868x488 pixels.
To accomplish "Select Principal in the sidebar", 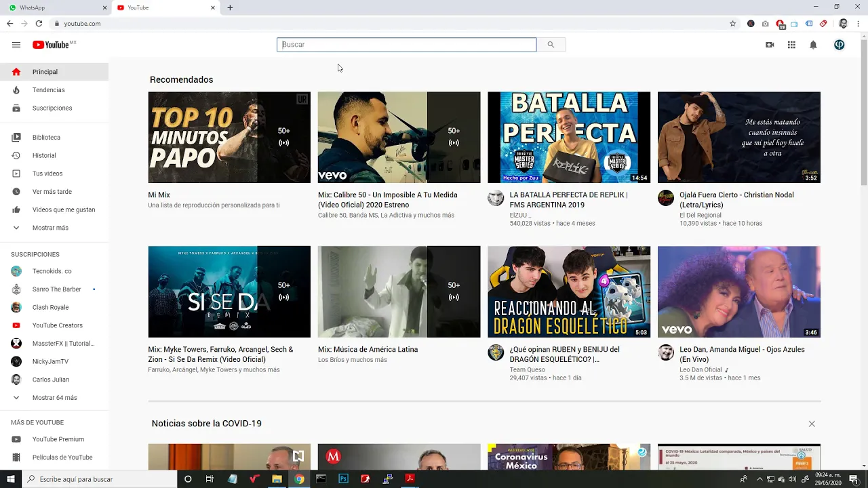I will pyautogui.click(x=54, y=72).
